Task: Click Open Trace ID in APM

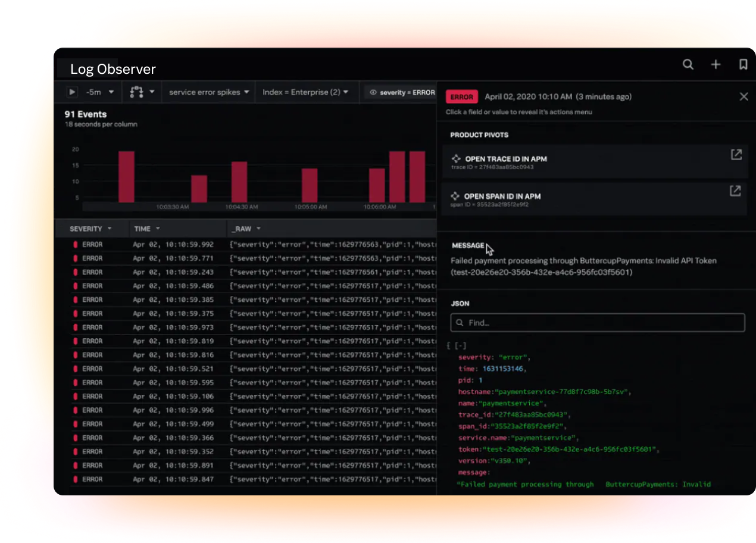Action: (506, 159)
